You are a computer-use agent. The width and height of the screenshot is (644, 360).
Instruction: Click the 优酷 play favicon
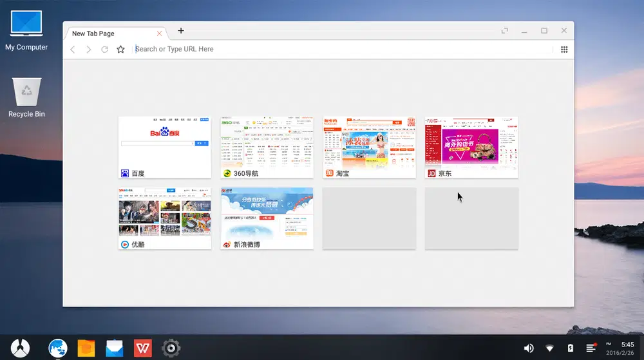125,245
